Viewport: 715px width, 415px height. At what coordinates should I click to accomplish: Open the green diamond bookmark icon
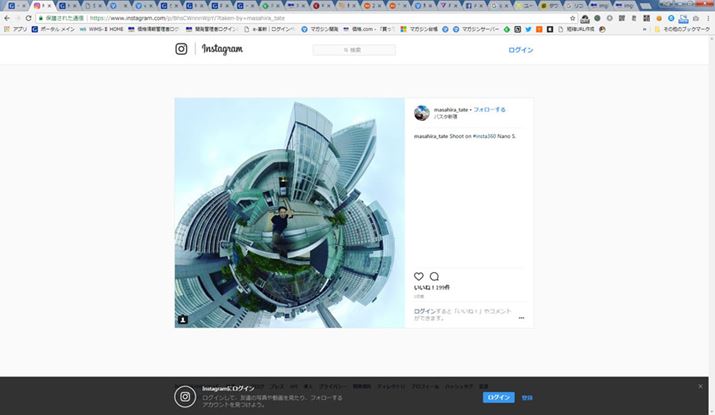(507, 29)
